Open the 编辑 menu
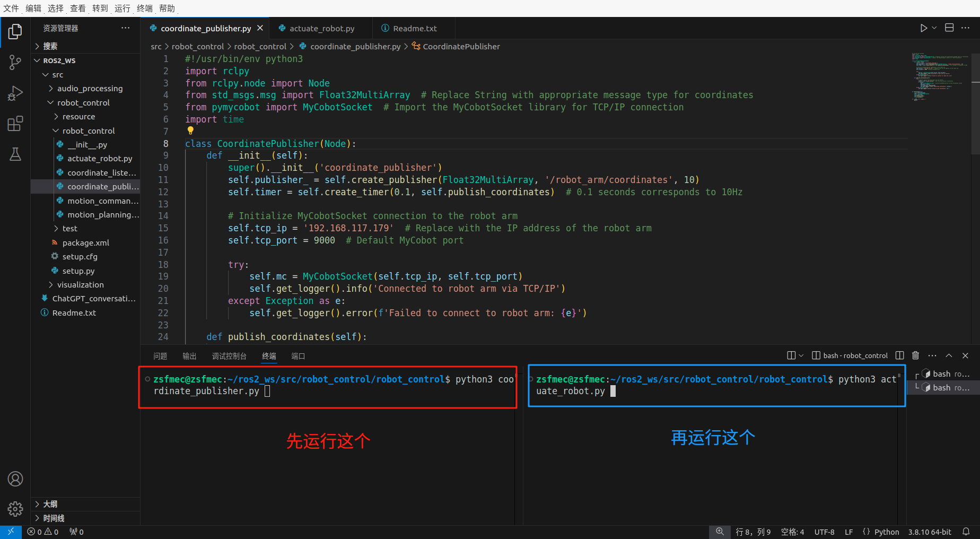Viewport: 980px width, 539px height. pos(33,8)
